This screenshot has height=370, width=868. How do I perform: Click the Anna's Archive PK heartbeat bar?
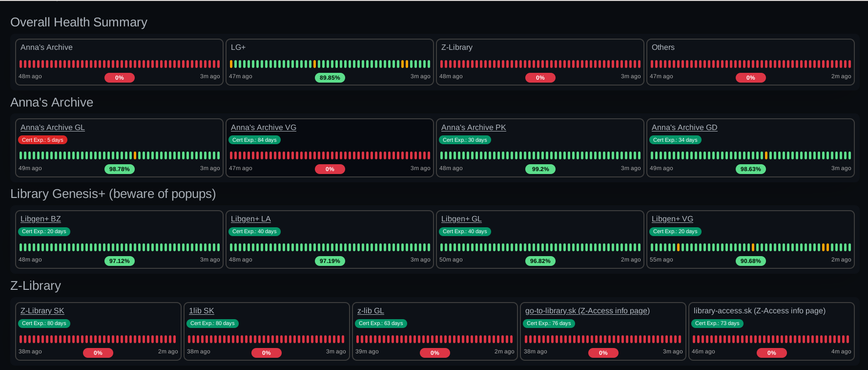coord(540,155)
